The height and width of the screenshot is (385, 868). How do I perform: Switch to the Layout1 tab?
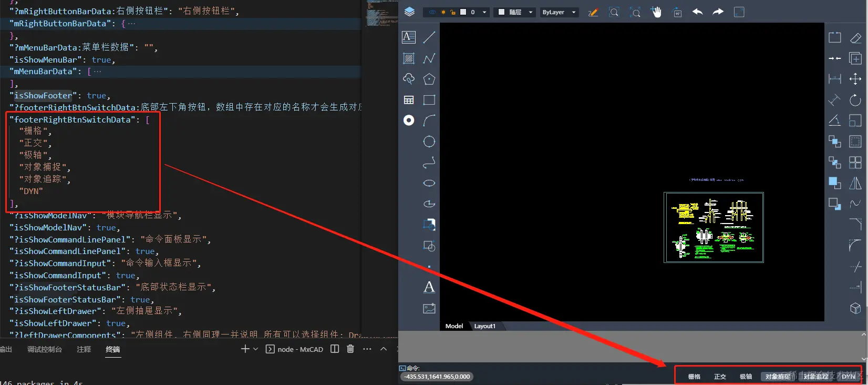coord(484,326)
